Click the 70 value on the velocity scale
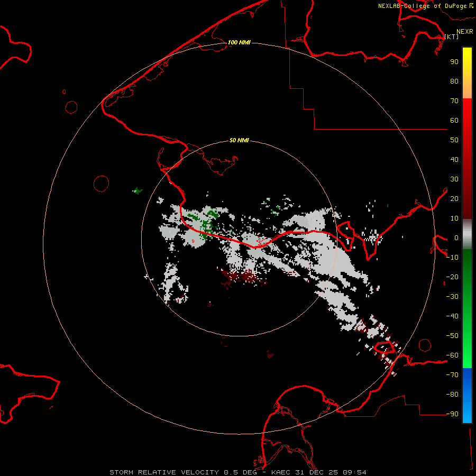This screenshot has height=476, width=476. [454, 101]
